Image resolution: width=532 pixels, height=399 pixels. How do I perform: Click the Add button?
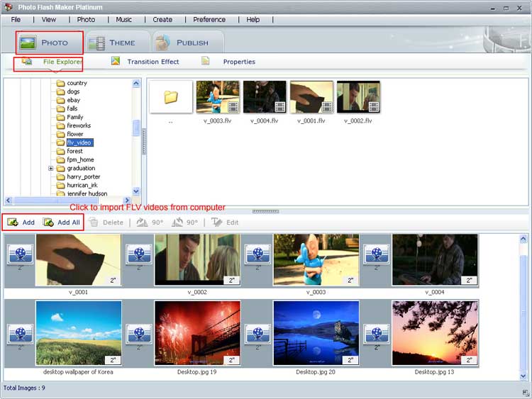pyautogui.click(x=21, y=223)
